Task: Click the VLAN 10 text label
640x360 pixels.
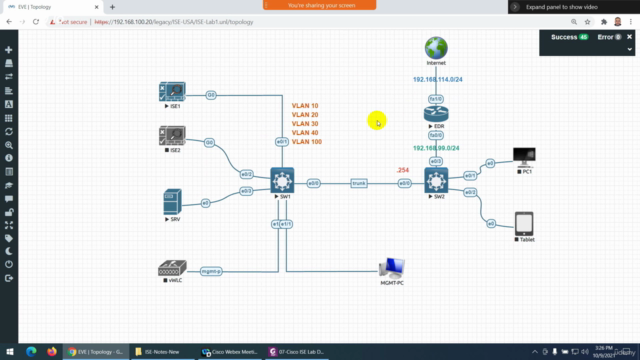Action: point(305,106)
